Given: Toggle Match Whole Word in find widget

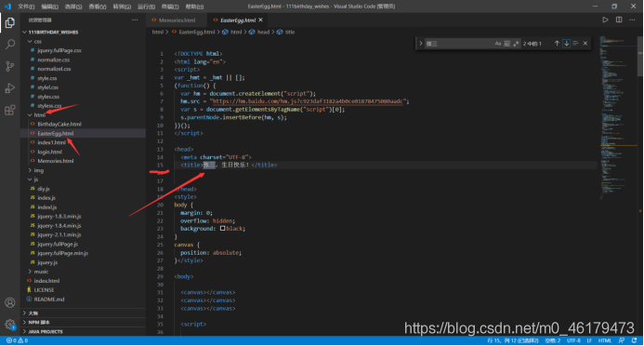Looking at the screenshot, I should 506,43.
